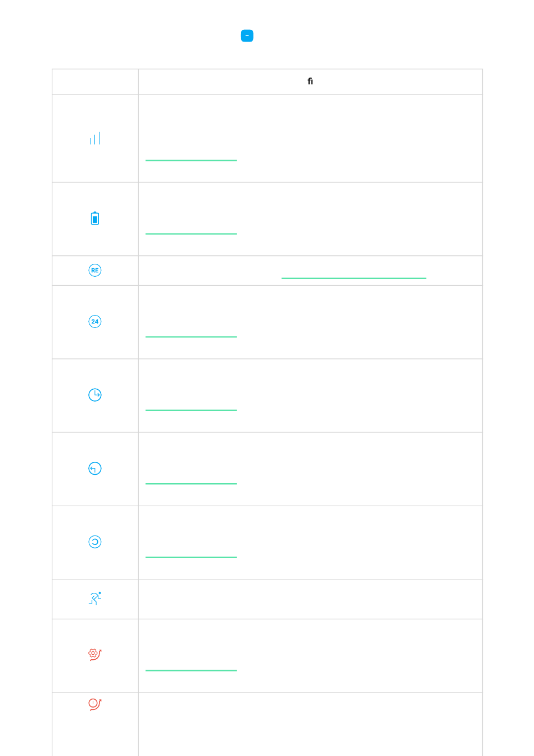Click the blue battery charge icon

tap(95, 218)
